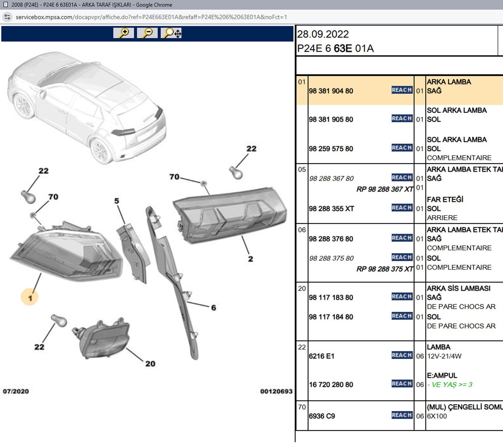The height and width of the screenshot is (448, 503).
Task: Open replacement part RP 98 288 367 XT
Action: pos(384,189)
